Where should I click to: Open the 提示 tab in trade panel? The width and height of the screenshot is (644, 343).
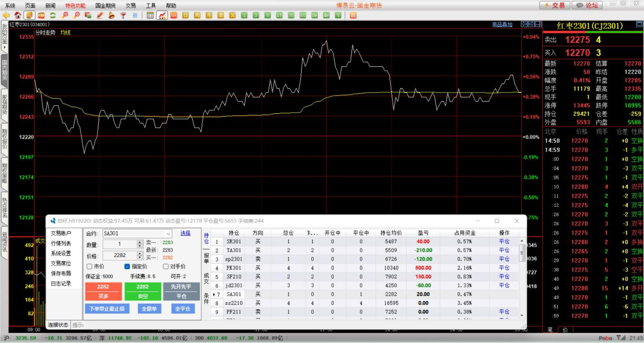[x=78, y=325]
